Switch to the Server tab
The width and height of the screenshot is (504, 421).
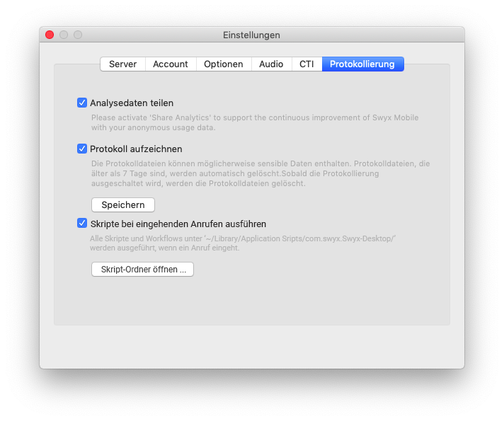pos(122,64)
